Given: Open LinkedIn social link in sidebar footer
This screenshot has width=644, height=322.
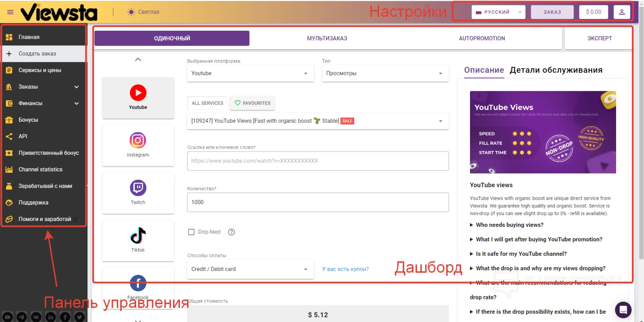Looking at the screenshot, I should click(x=50, y=317).
